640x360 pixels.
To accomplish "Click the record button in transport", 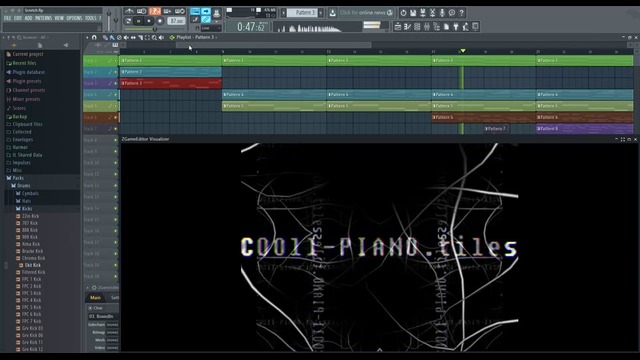I will [160, 21].
